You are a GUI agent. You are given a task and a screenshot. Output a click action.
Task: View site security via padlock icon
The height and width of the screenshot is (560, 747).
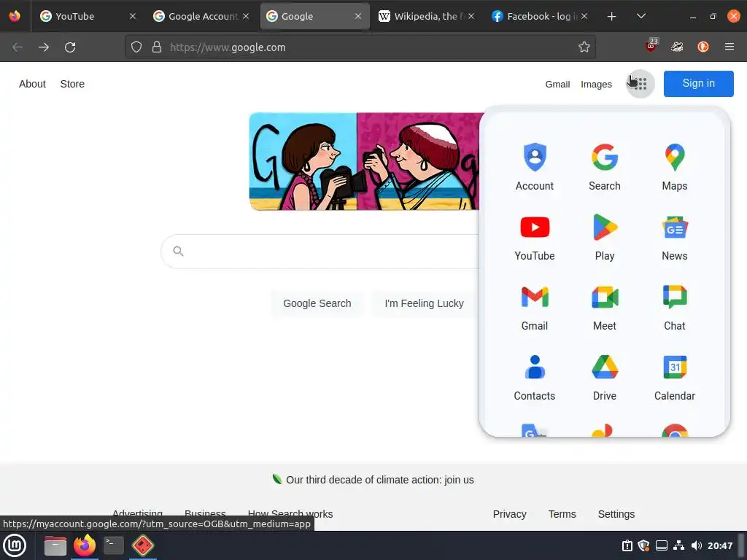click(x=156, y=47)
